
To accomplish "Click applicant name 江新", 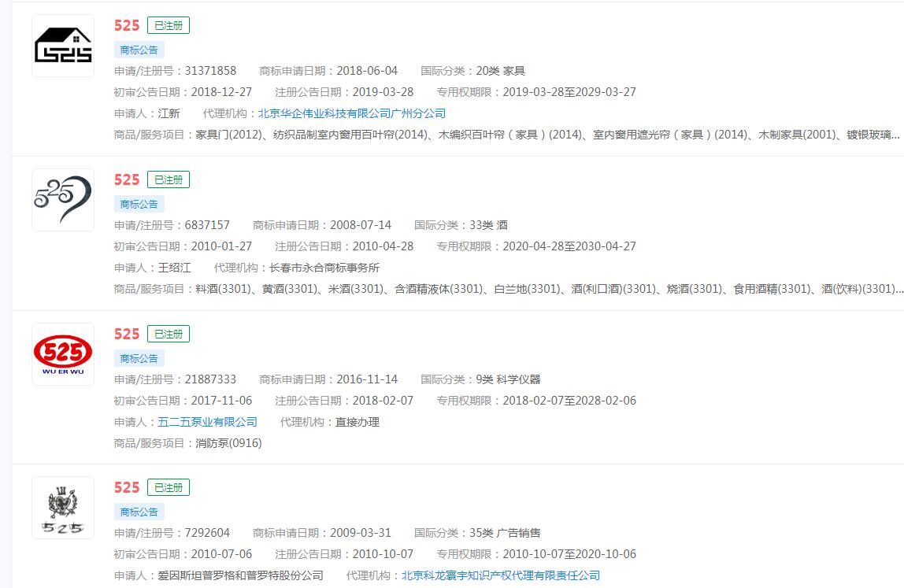I will [x=169, y=113].
